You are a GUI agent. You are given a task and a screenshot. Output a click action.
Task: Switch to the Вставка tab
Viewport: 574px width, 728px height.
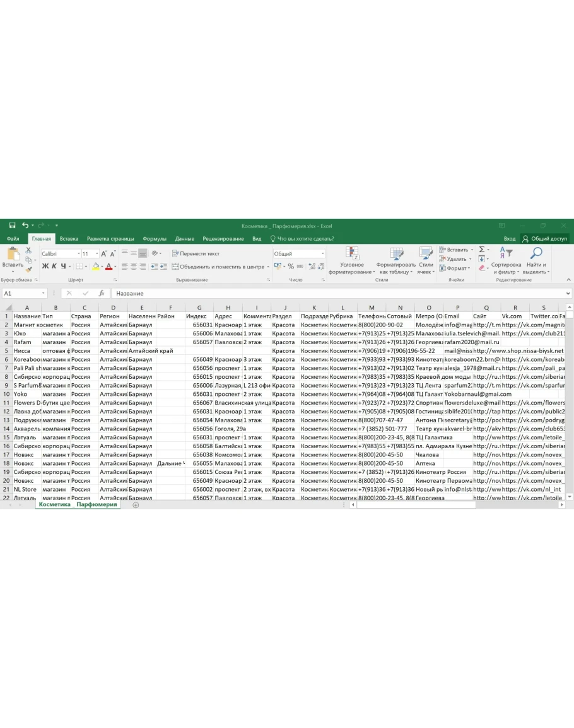coord(69,239)
